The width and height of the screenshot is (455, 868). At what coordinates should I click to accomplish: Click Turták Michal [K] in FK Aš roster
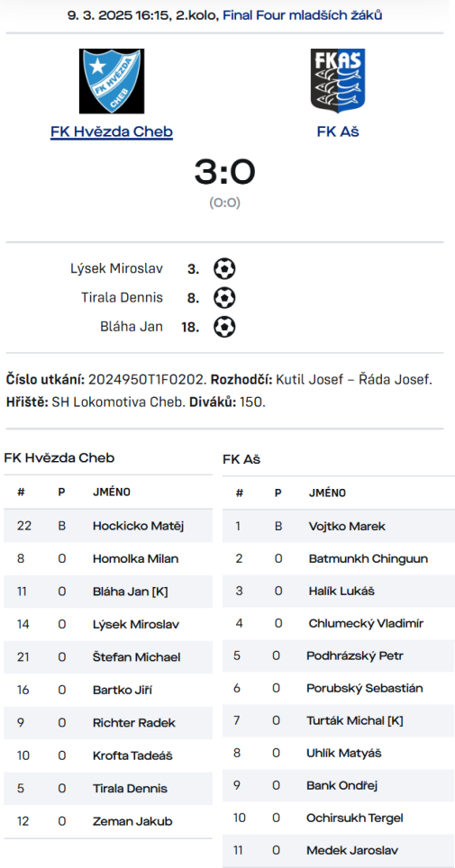tap(355, 720)
